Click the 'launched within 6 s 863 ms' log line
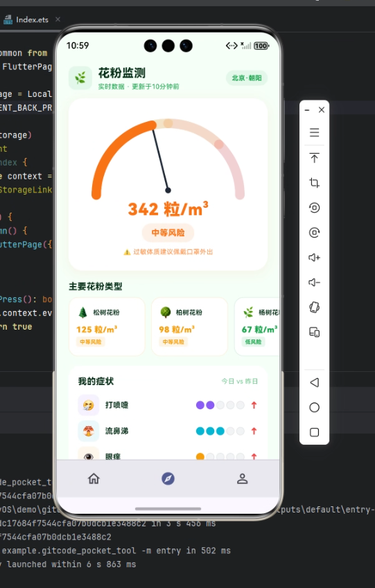Viewport: 375px width, 588px height. 69,564
